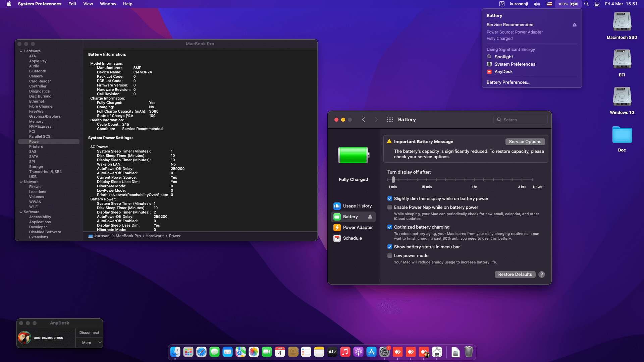Click the Search field in Battery window
This screenshot has width=644, height=362.
click(520, 119)
